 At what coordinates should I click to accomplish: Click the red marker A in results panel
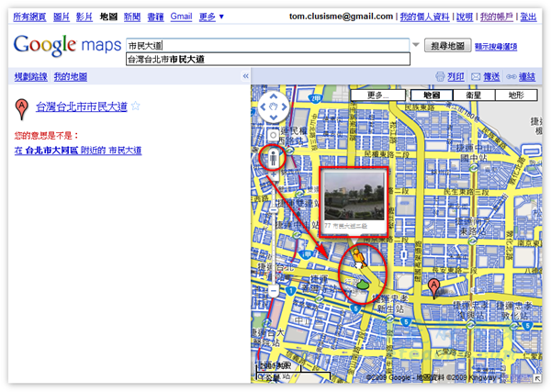pos(21,110)
